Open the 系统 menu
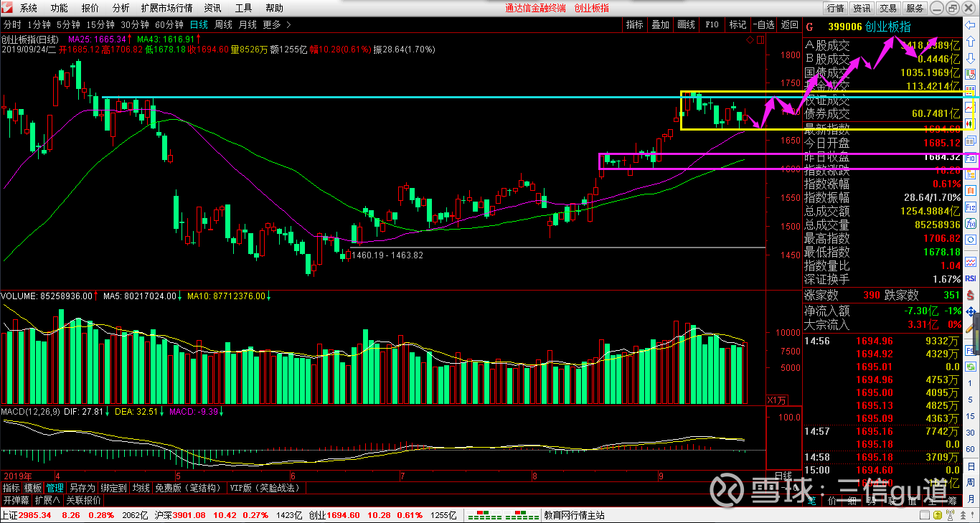Image resolution: width=980 pixels, height=523 pixels. pos(29,8)
